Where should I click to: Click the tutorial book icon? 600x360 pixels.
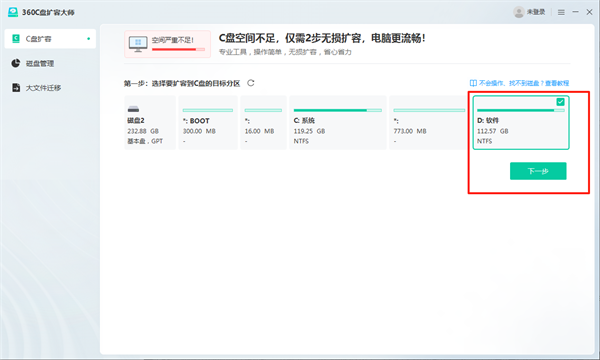[473, 83]
